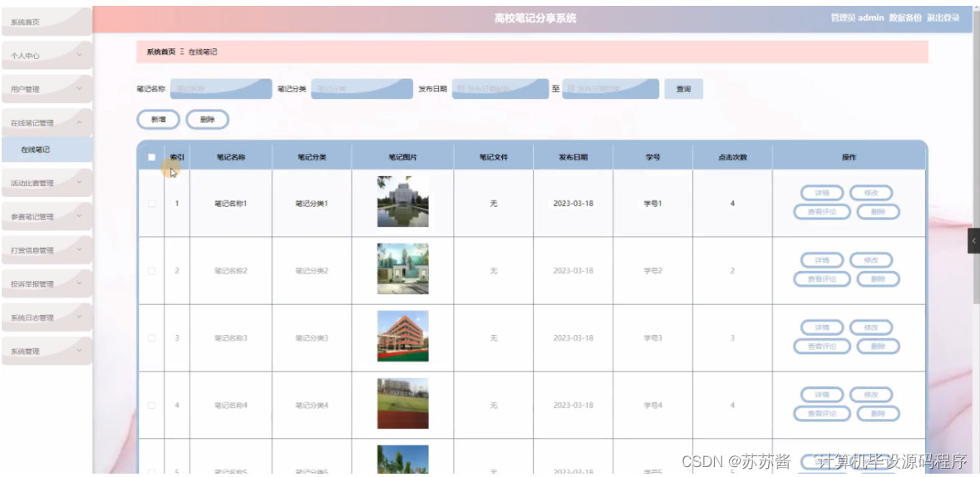Click the 点击次数 column header
Viewport: 980px width, 477px height.
(x=731, y=157)
